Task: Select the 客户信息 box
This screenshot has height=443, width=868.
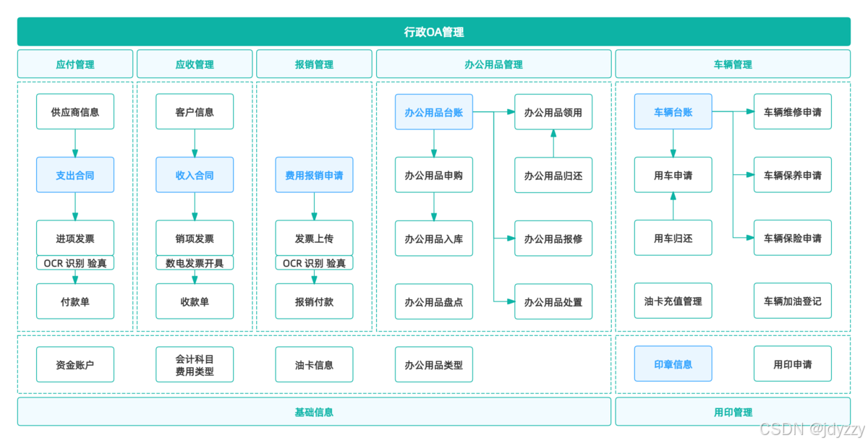Action: point(195,112)
